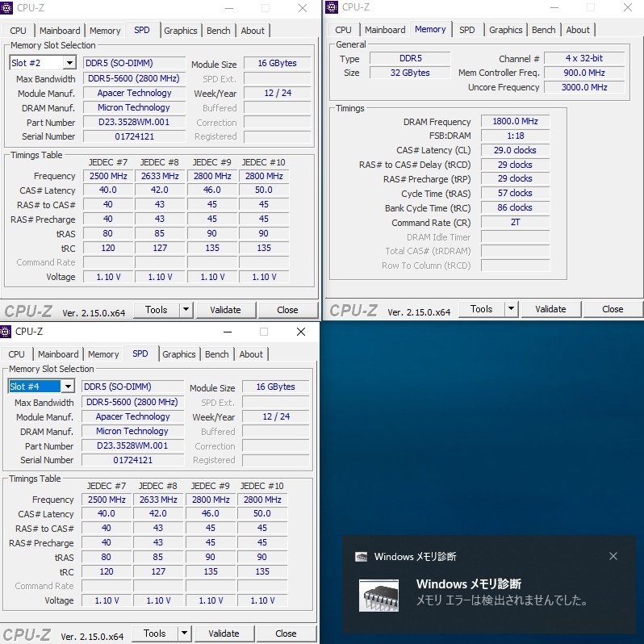
Task: Open Graphics tab in Slot #2 window
Action: (x=181, y=31)
